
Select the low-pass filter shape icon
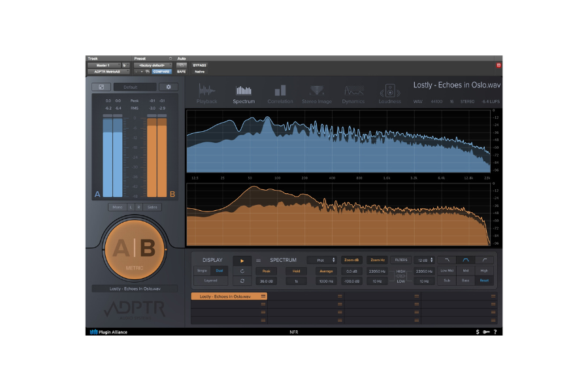(x=447, y=260)
